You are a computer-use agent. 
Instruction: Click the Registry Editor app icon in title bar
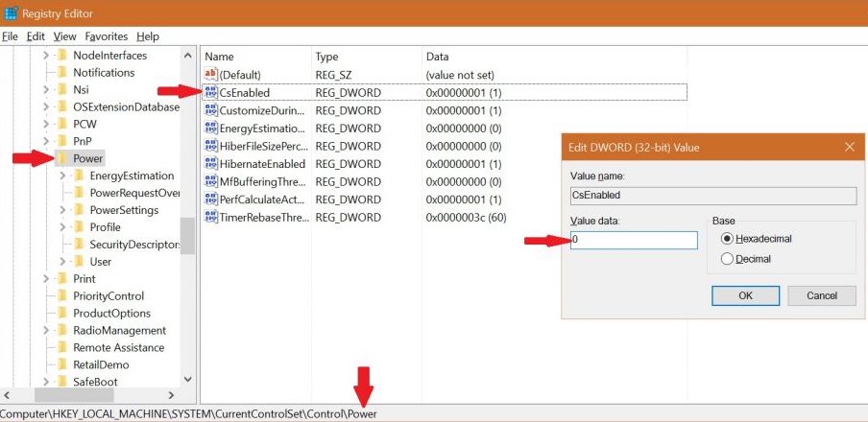pos(11,12)
